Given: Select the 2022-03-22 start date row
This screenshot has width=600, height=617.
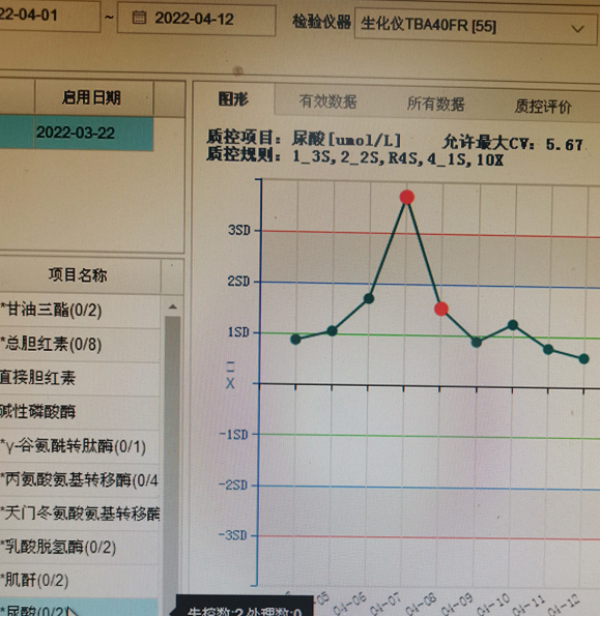Looking at the screenshot, I should (x=76, y=133).
